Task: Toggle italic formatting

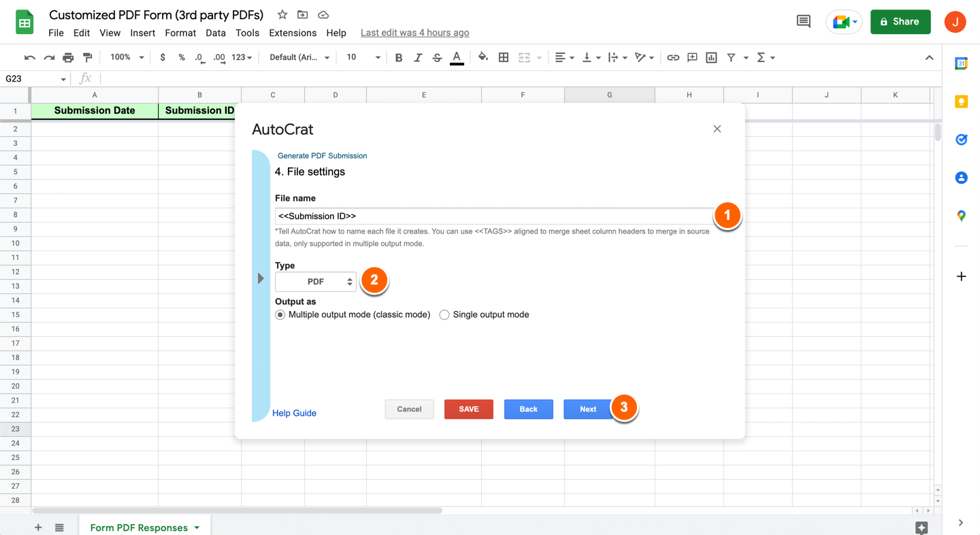Action: pos(418,58)
